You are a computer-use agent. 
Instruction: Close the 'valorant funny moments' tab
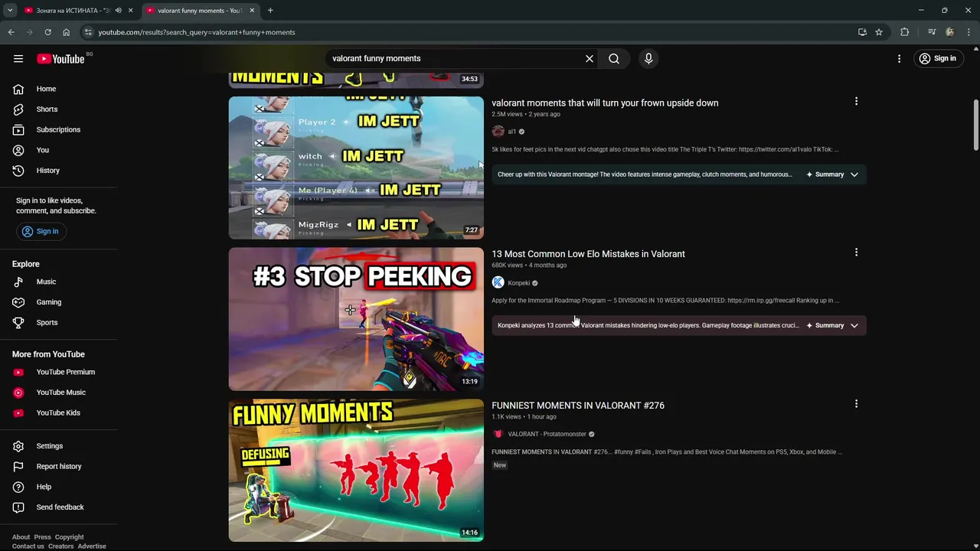[252, 10]
